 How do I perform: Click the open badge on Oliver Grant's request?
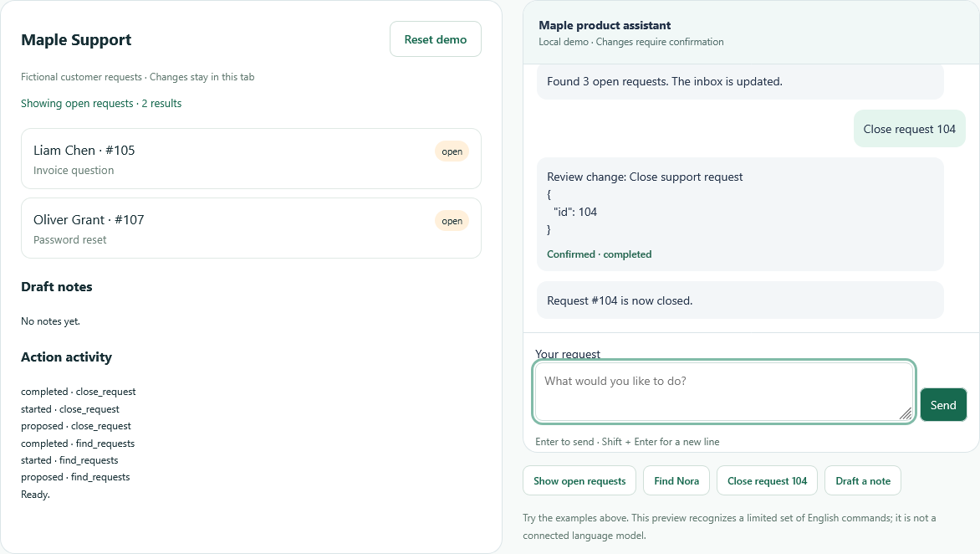click(452, 221)
